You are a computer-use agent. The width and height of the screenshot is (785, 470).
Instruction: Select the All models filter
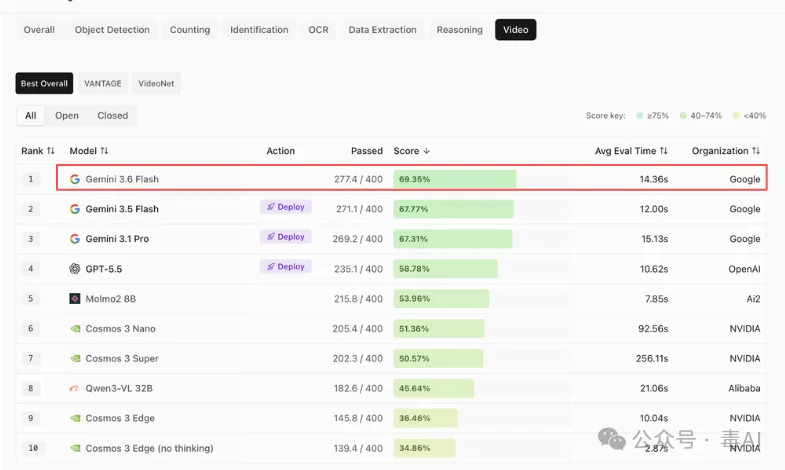pyautogui.click(x=31, y=116)
